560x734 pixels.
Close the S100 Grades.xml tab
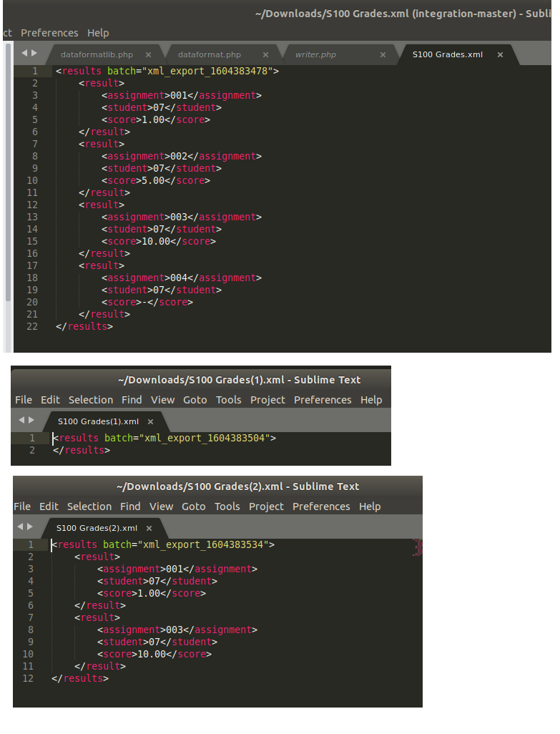pyautogui.click(x=500, y=55)
